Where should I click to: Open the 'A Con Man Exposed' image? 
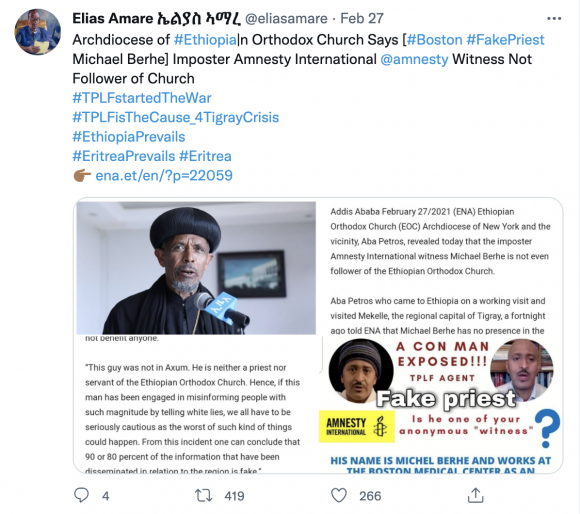441,405
